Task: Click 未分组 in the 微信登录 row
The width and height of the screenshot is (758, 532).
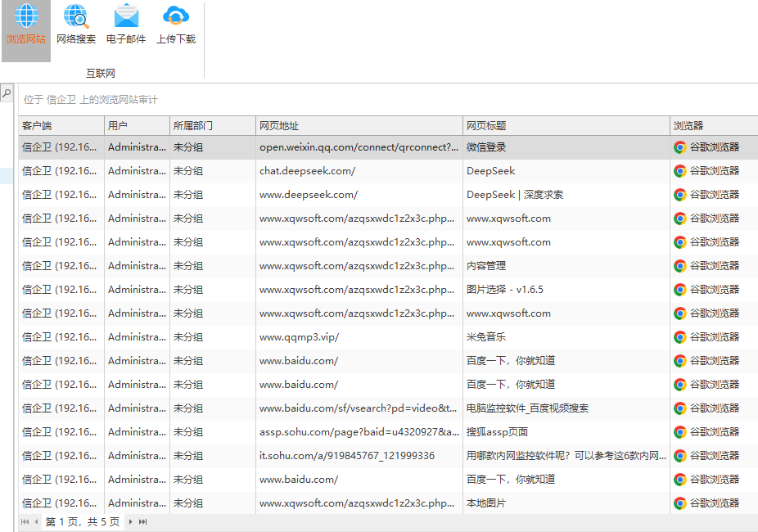Action: click(188, 147)
